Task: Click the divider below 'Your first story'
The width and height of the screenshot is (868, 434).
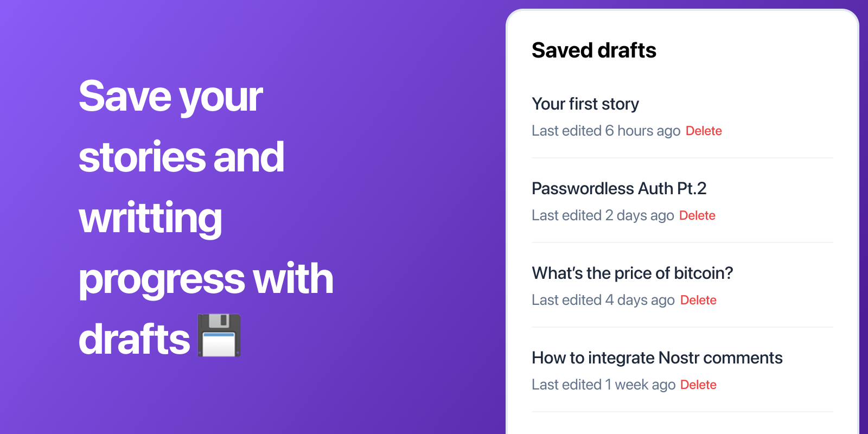Action: pyautogui.click(x=682, y=158)
